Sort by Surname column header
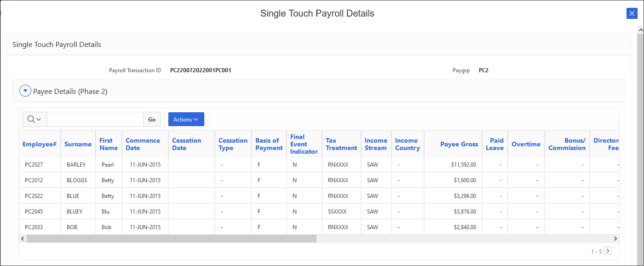The image size is (644, 266). 78,144
